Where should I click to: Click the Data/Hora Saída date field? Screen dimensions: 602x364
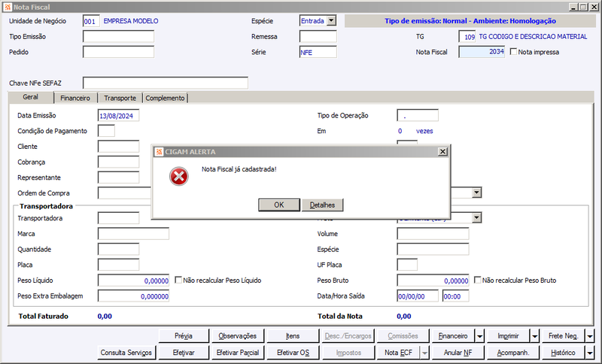point(418,296)
